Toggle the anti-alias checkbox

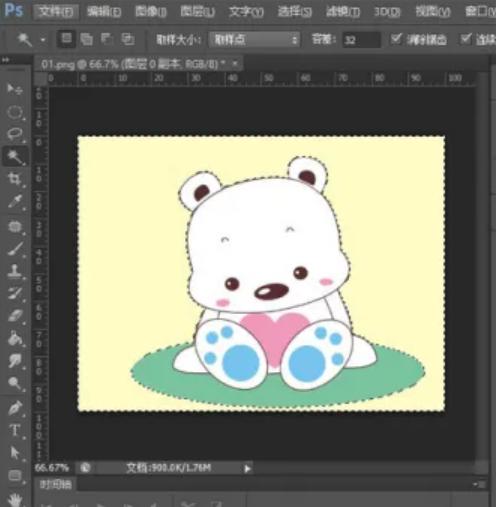tap(396, 39)
